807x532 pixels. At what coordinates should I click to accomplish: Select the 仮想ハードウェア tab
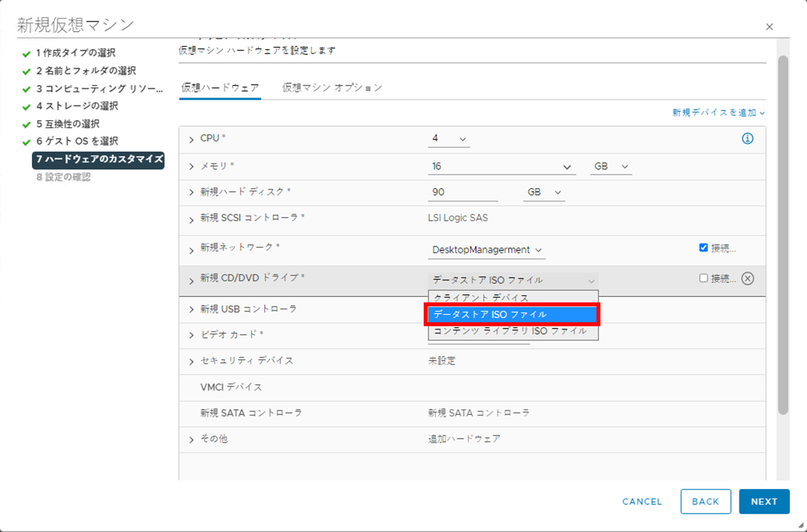tap(220, 87)
